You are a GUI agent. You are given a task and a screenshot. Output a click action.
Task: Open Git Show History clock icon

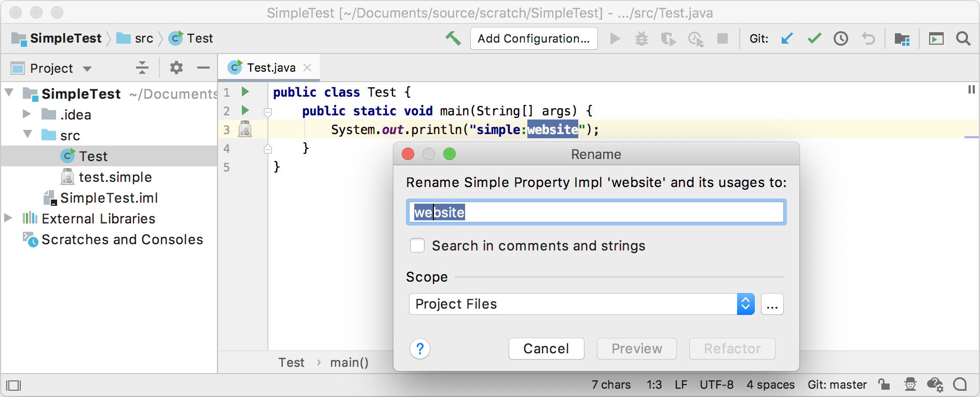(x=841, y=38)
